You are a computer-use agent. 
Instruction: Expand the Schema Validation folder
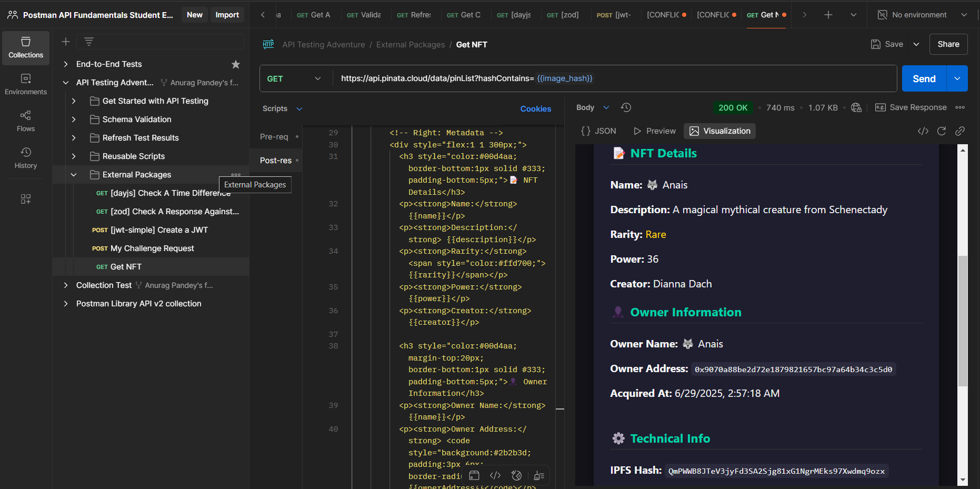coord(74,119)
